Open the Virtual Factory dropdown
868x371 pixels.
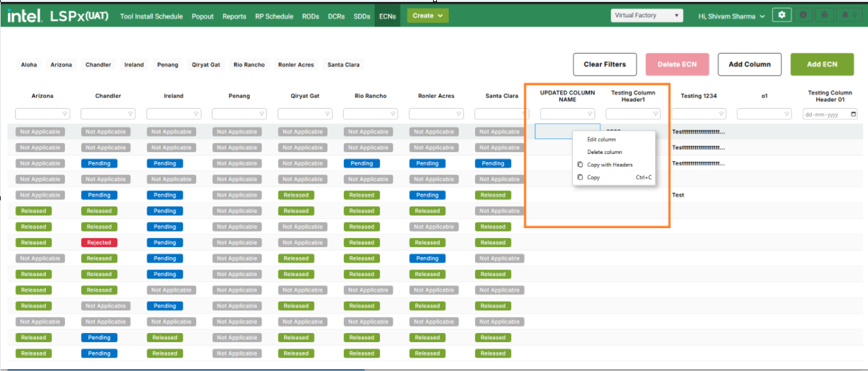click(x=646, y=16)
